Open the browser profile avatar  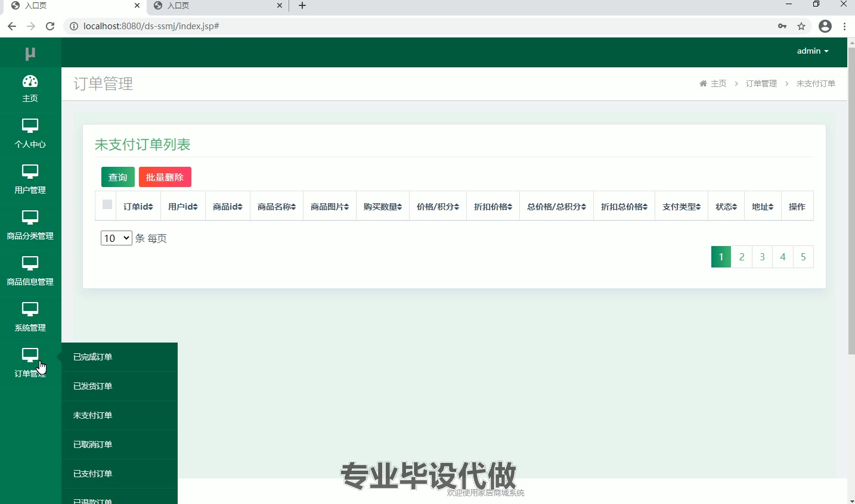pos(825,26)
